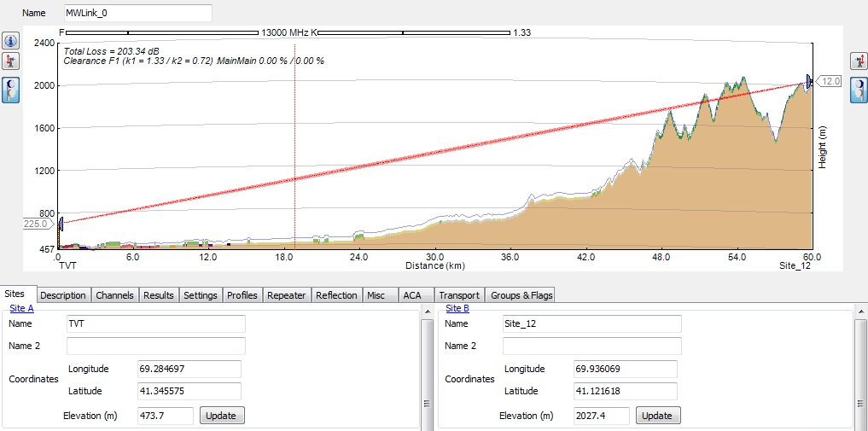Toggle the left-side antenna dish icon button
Viewport: 868px width, 431px height.
pyautogui.click(x=11, y=89)
